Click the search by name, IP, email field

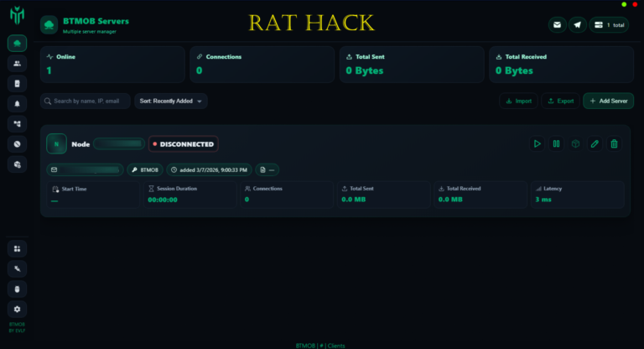[86, 101]
